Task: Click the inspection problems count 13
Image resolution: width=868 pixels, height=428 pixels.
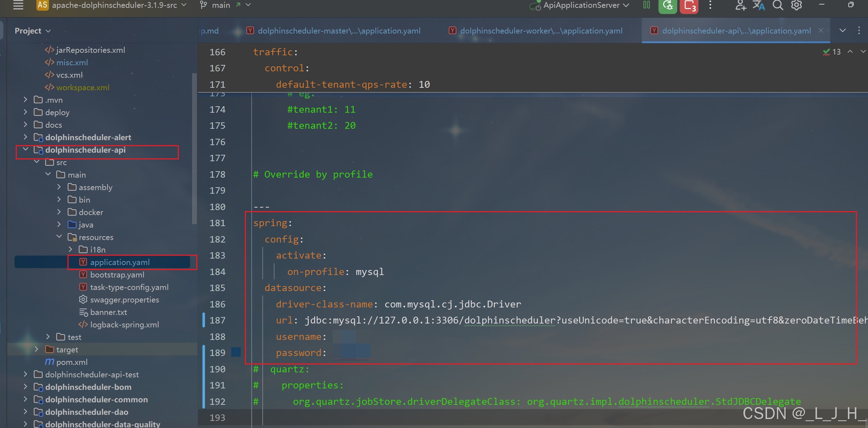Action: [832, 52]
